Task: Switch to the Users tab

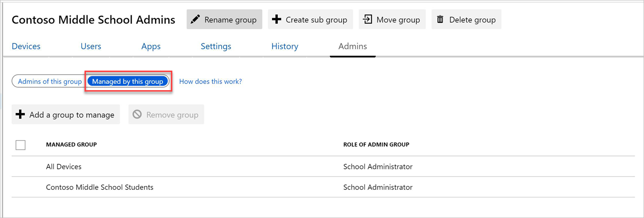Action: (x=91, y=46)
